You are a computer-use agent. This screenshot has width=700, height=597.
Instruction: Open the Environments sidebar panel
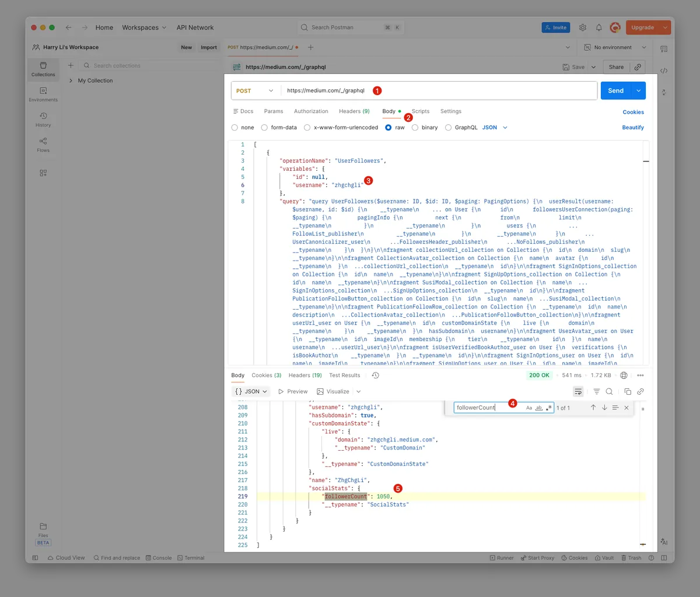point(43,94)
